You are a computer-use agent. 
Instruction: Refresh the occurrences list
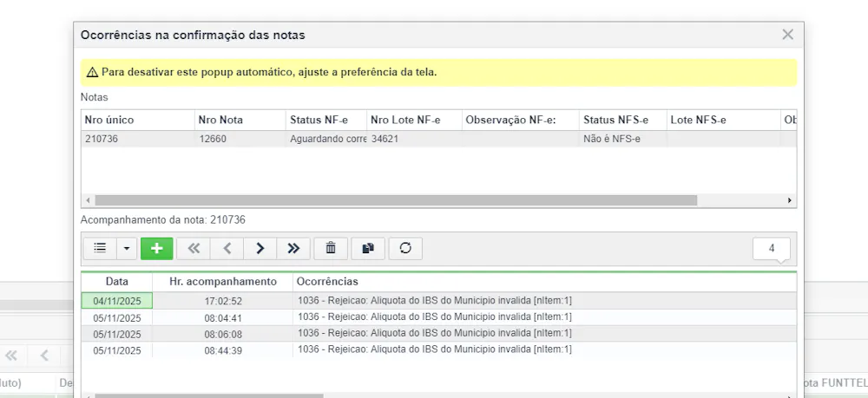click(405, 248)
